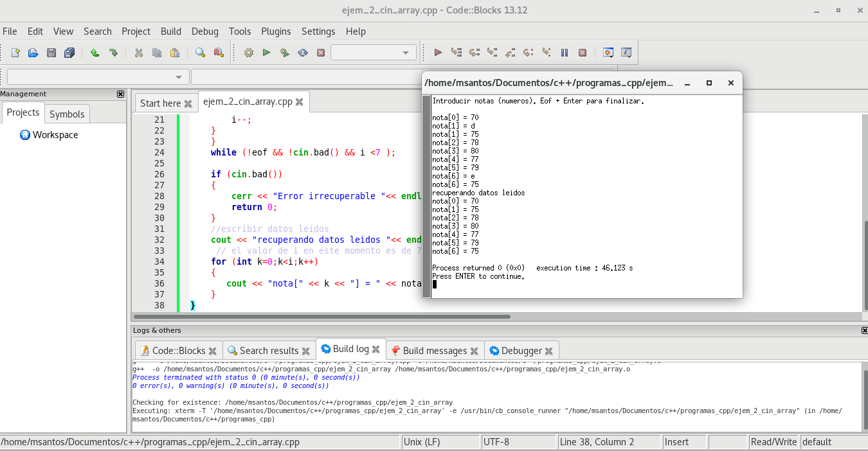
Task: Switch to the Build messages tab
Action: 435,351
